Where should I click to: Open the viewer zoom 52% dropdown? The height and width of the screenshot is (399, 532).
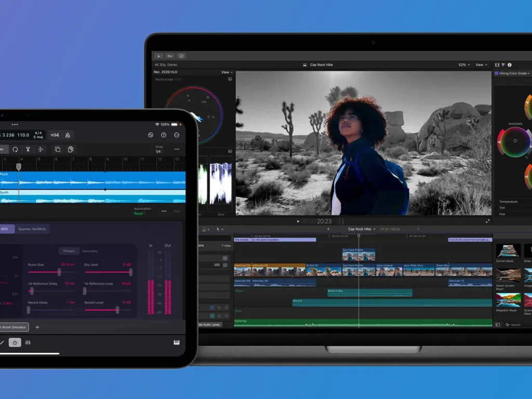[x=464, y=65]
